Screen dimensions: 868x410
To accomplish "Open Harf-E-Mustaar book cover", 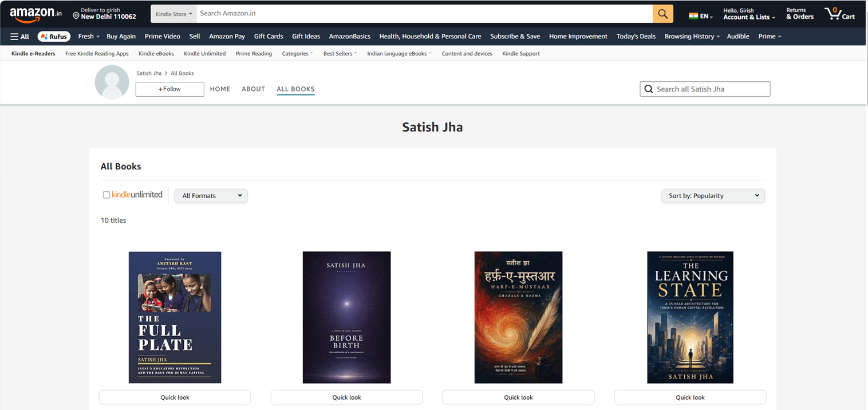I will [x=518, y=317].
